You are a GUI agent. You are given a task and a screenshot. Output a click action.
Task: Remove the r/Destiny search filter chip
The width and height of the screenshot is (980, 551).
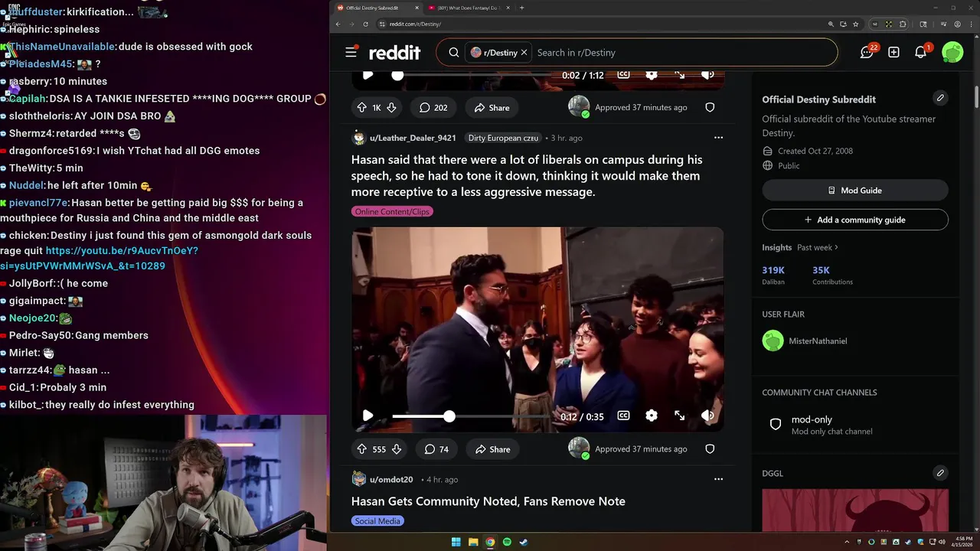click(524, 53)
